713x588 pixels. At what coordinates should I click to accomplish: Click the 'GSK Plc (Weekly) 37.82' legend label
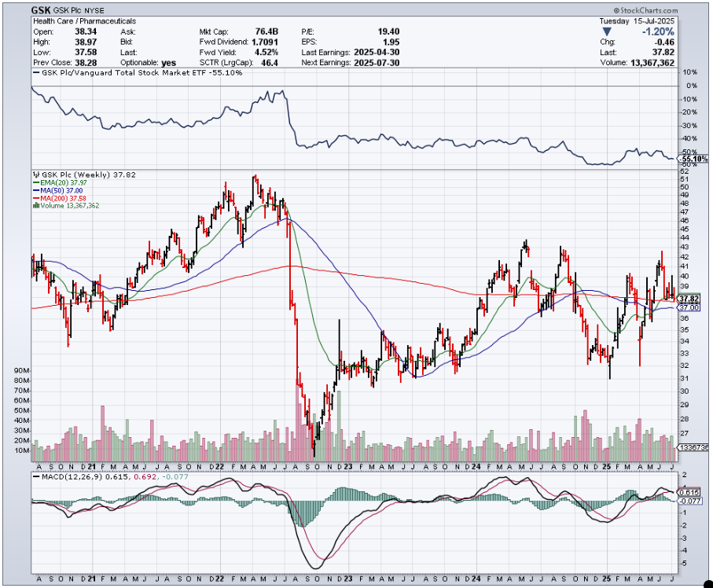[88, 175]
